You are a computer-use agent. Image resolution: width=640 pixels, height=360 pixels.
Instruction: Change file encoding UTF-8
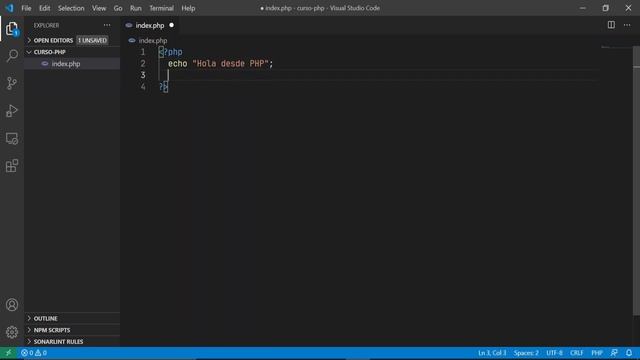[x=554, y=353]
